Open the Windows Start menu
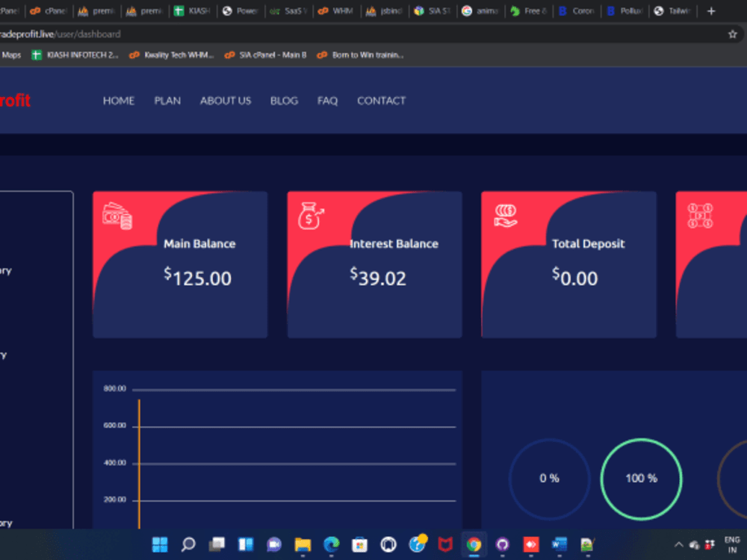The image size is (747, 560). 160,546
